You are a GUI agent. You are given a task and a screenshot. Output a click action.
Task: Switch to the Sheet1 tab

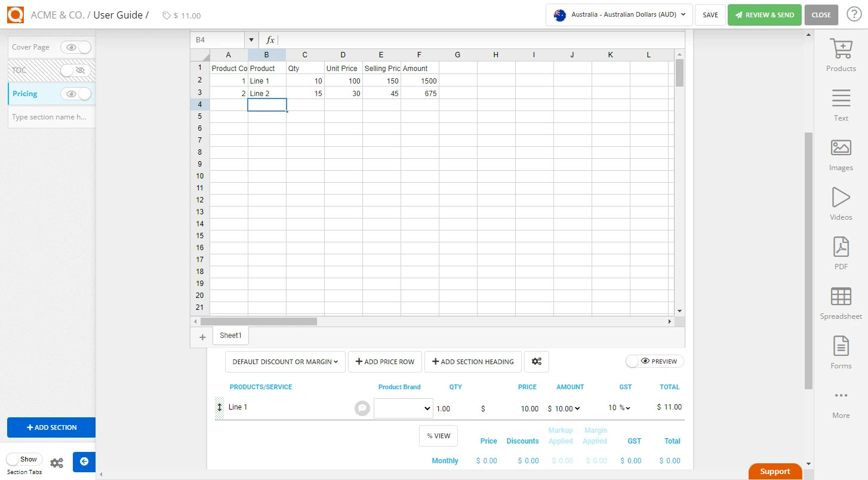point(230,335)
